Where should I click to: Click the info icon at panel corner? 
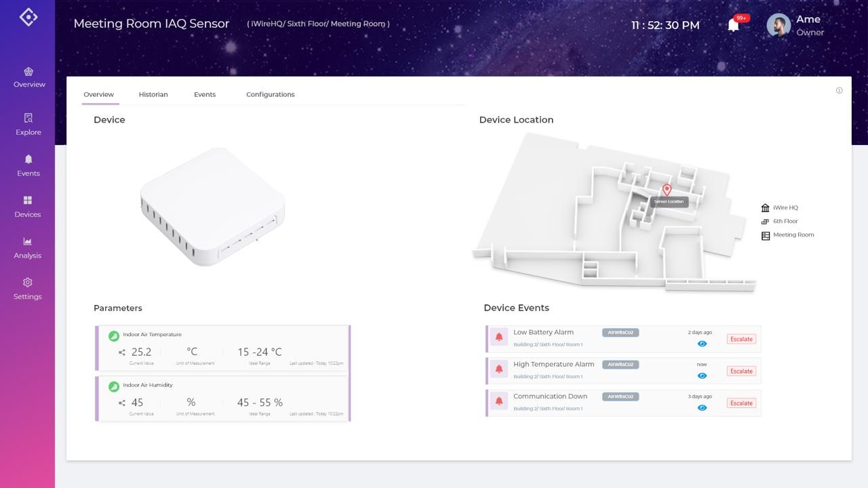click(839, 90)
